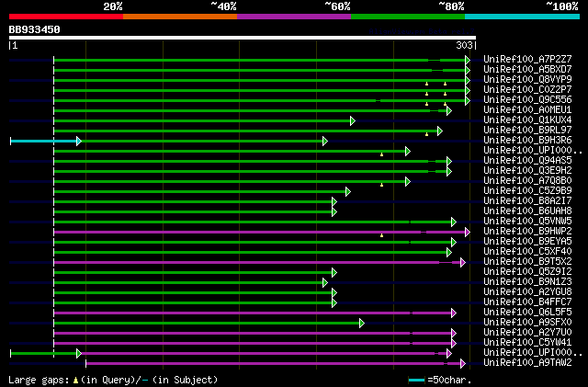Click the arrowhead ending the B9RL97 alignment
The width and height of the screenshot is (588, 387).
[x=440, y=131]
